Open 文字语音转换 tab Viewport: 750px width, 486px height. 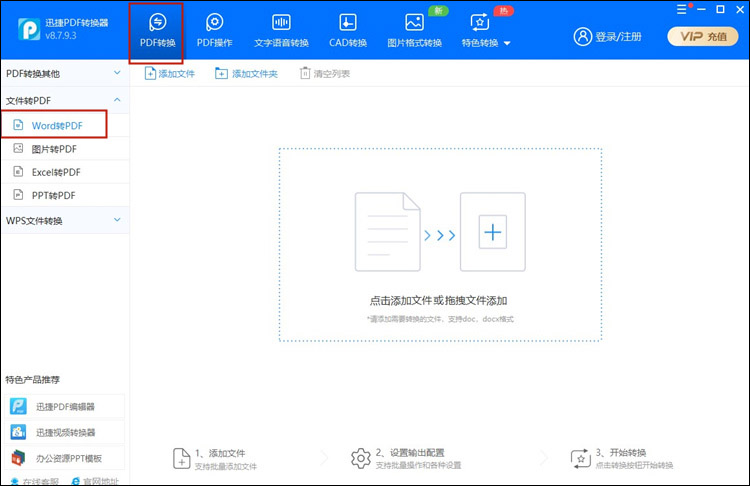[281, 31]
